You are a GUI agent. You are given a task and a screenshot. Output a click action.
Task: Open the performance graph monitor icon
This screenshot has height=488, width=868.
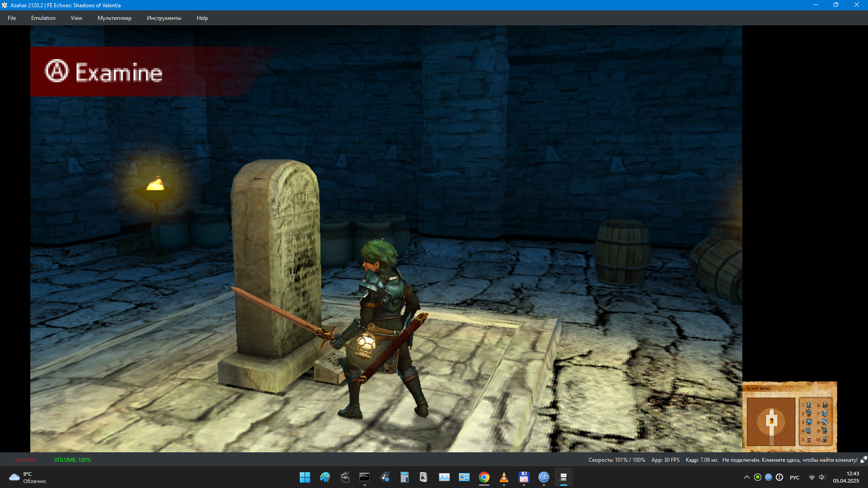point(444,477)
